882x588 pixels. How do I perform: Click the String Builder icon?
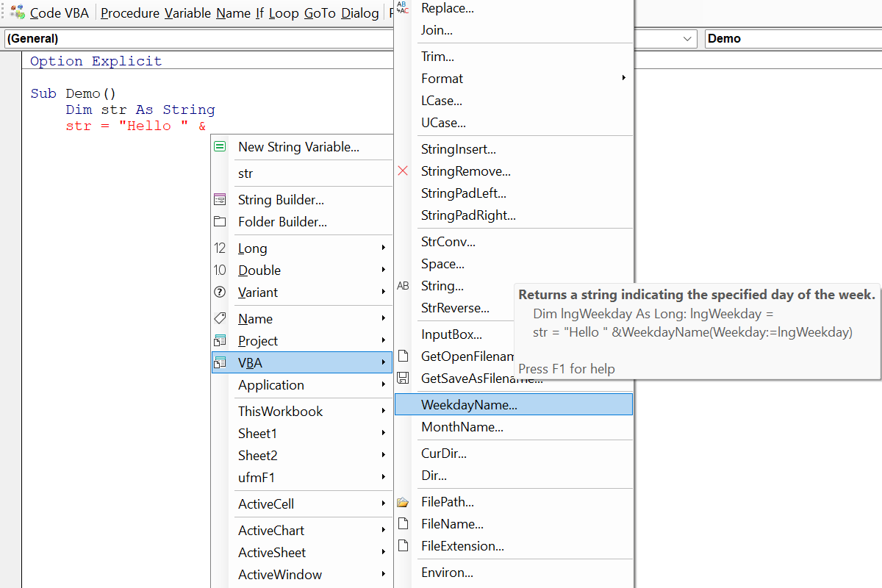[x=220, y=199]
